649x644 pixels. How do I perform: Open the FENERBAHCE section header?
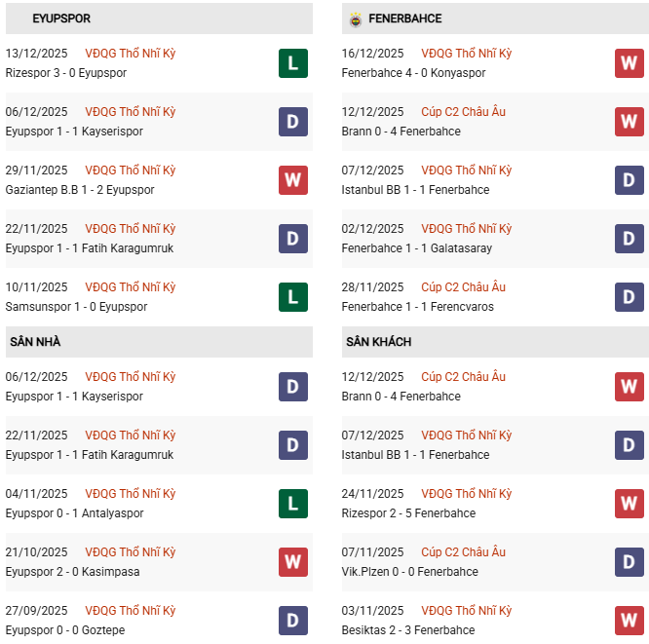404,19
